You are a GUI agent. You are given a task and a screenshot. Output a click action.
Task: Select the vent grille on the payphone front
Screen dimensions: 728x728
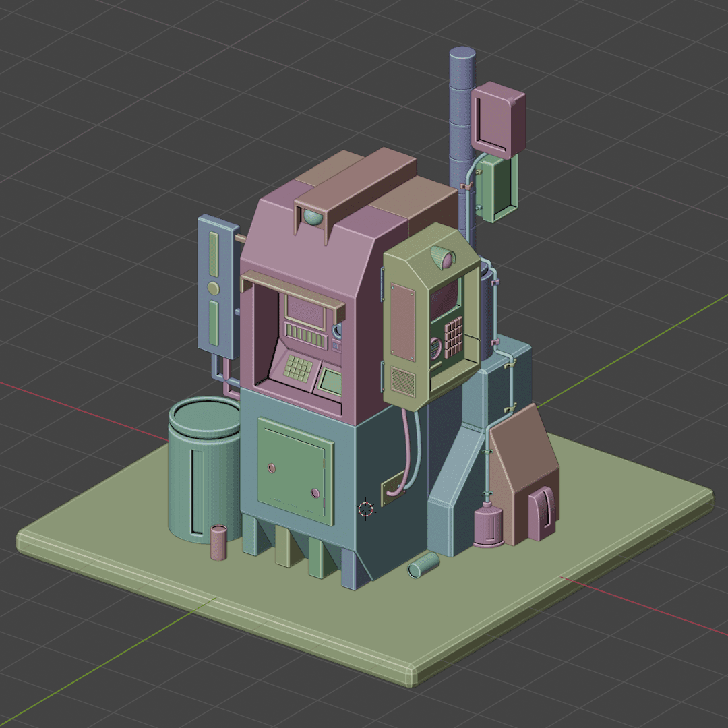[x=404, y=382]
